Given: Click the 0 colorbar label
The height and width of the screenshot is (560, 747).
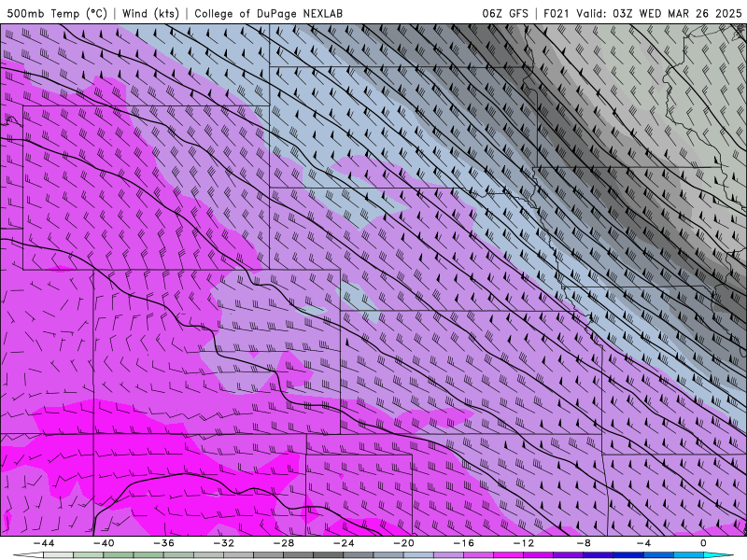Looking at the screenshot, I should pyautogui.click(x=704, y=543).
